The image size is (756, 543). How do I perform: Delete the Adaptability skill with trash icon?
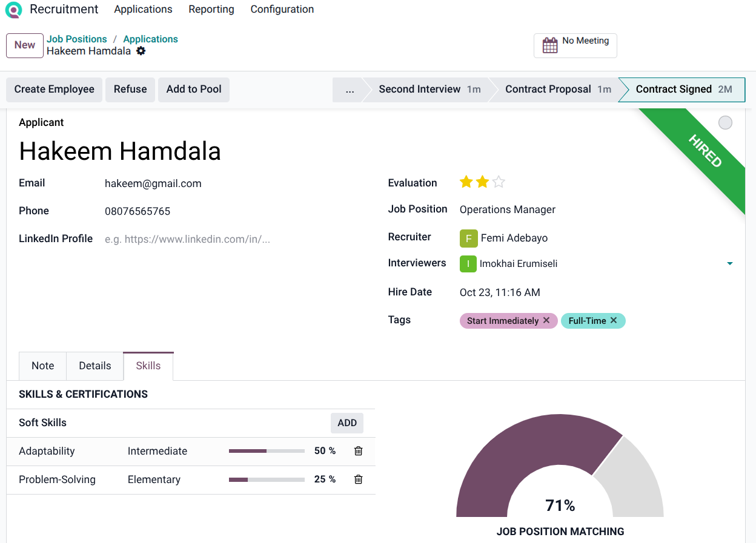click(358, 451)
